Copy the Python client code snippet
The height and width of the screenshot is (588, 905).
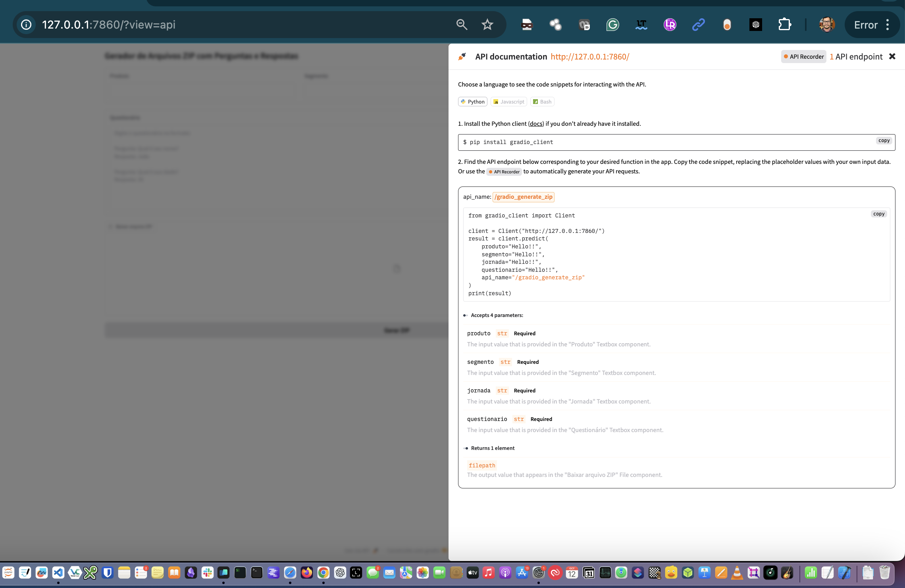878,214
